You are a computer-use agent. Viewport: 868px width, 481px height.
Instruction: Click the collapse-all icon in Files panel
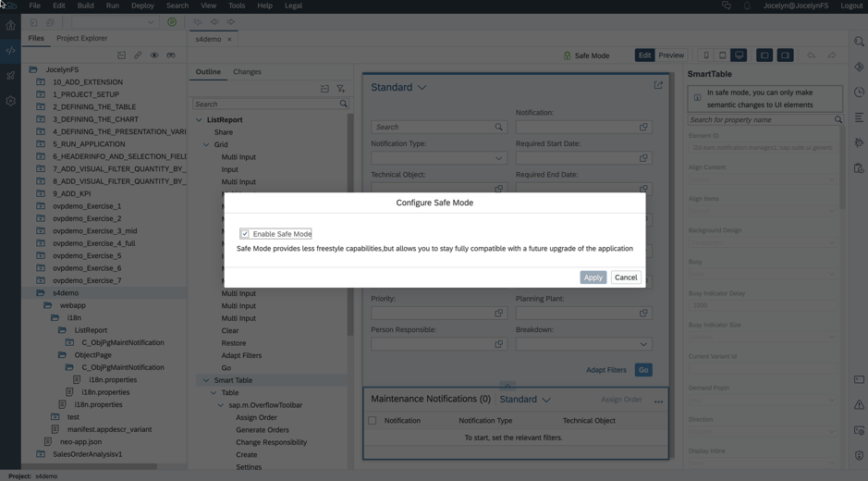121,55
